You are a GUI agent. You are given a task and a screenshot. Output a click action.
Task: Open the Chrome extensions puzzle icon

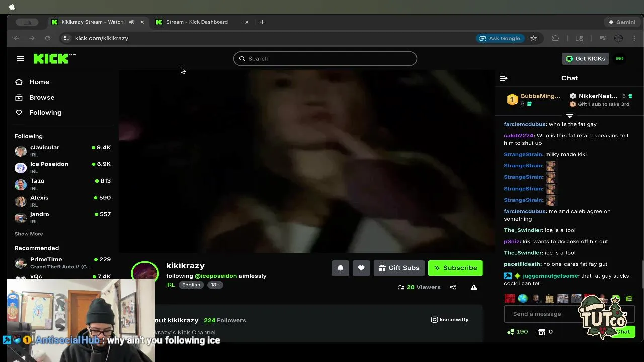556,38
